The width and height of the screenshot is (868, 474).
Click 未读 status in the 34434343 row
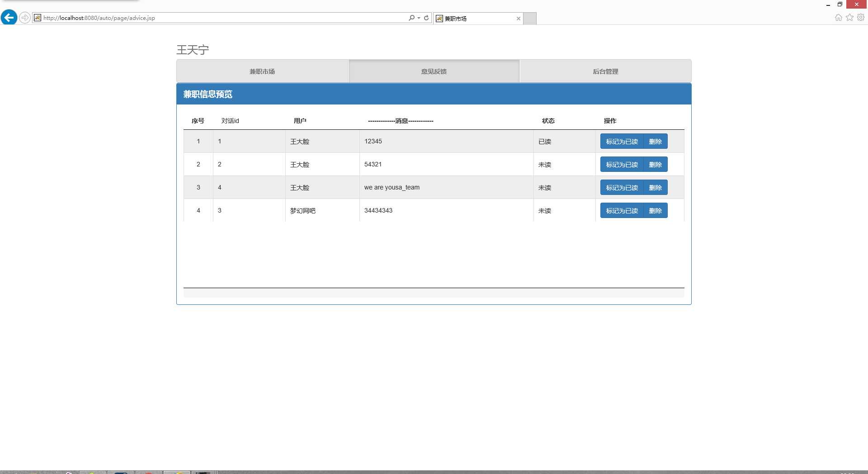545,211
